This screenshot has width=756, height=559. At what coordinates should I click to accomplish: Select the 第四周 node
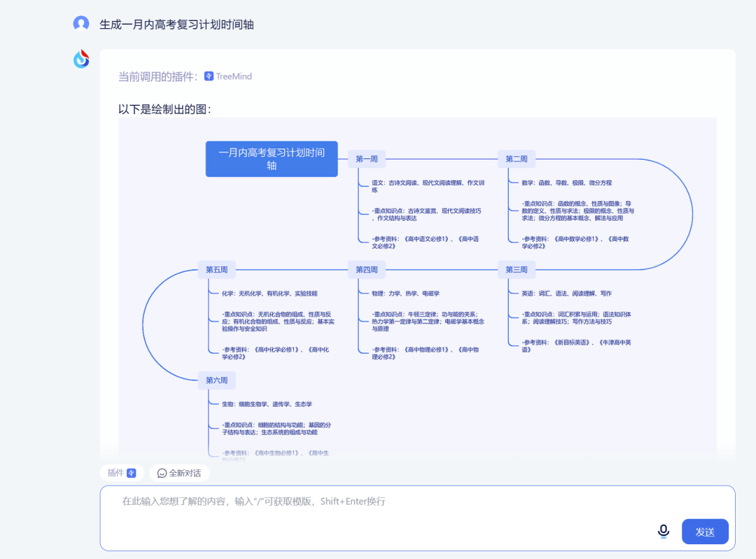coord(366,270)
